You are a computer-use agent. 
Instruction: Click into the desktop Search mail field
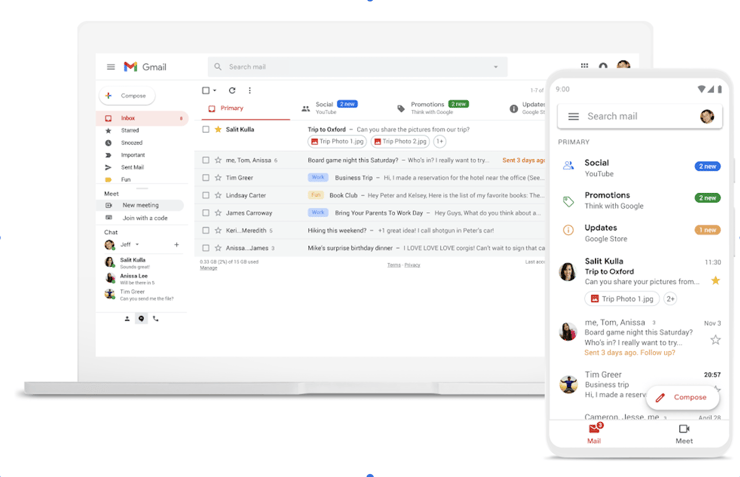pos(357,67)
